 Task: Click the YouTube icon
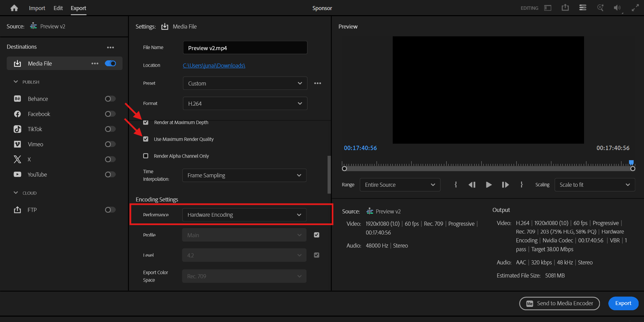pos(18,174)
